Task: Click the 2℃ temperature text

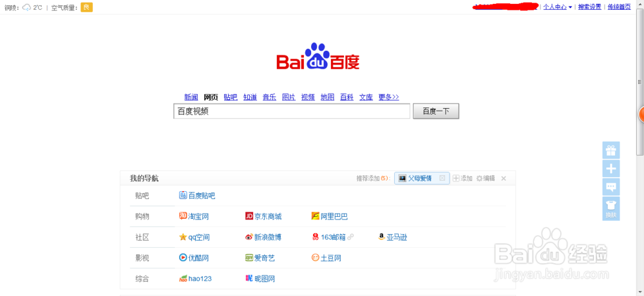Action: coord(38,7)
